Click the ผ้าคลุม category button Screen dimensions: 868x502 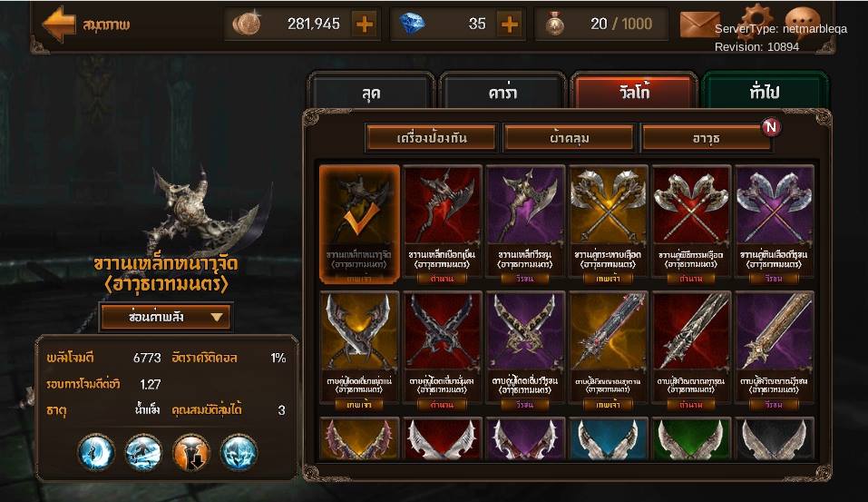[569, 137]
